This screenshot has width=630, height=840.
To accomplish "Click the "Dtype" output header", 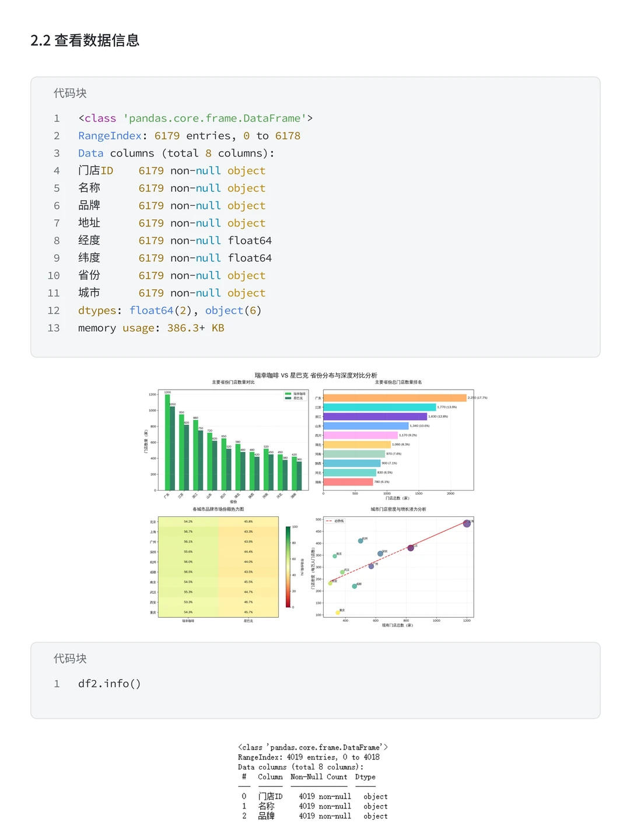I will 365,777.
